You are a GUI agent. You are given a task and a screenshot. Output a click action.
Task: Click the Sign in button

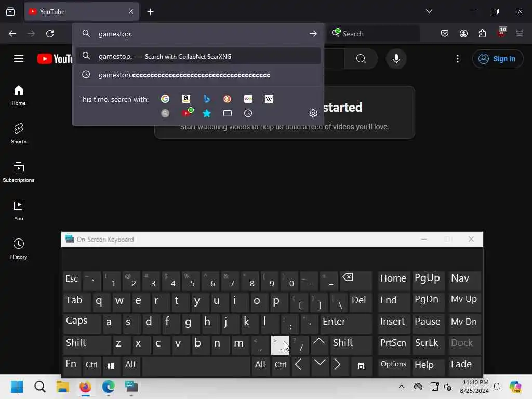pyautogui.click(x=498, y=59)
